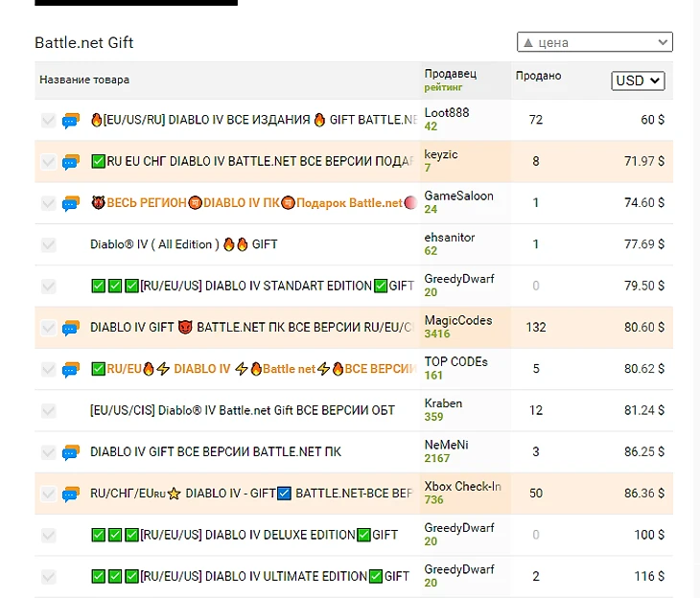Click chat icon in NeMeNi listing row
The height and width of the screenshot is (598, 700).
point(71,452)
